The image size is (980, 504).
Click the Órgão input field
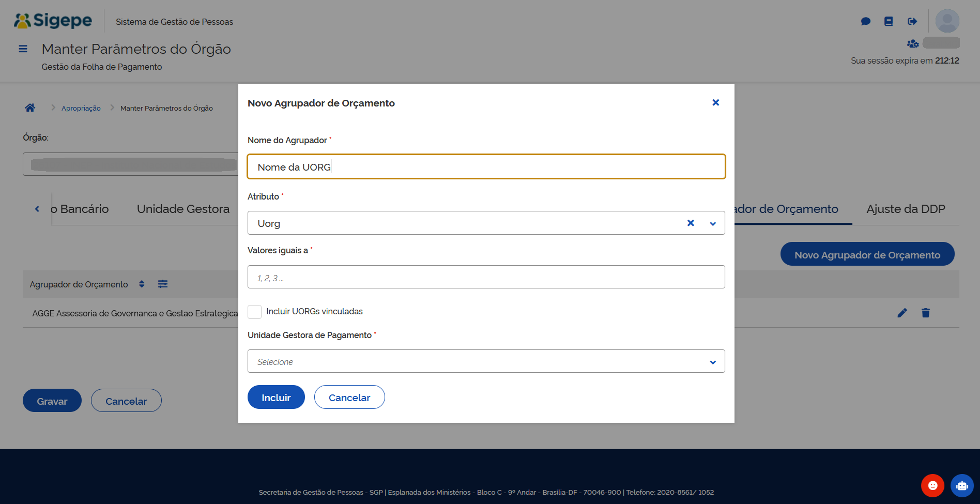[x=130, y=164]
